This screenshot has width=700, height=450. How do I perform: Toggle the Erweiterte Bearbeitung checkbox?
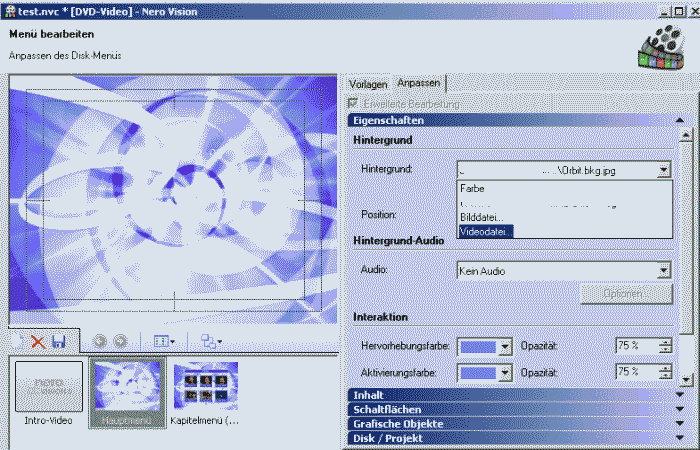click(352, 103)
